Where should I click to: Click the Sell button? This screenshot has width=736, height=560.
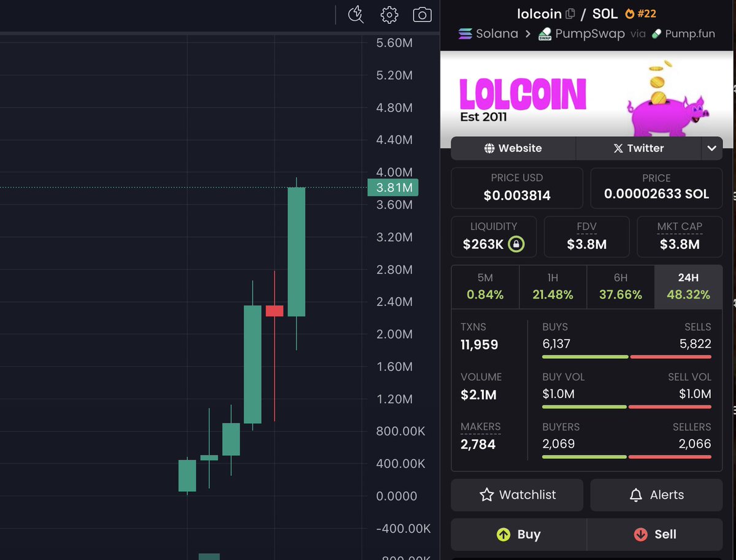(655, 534)
